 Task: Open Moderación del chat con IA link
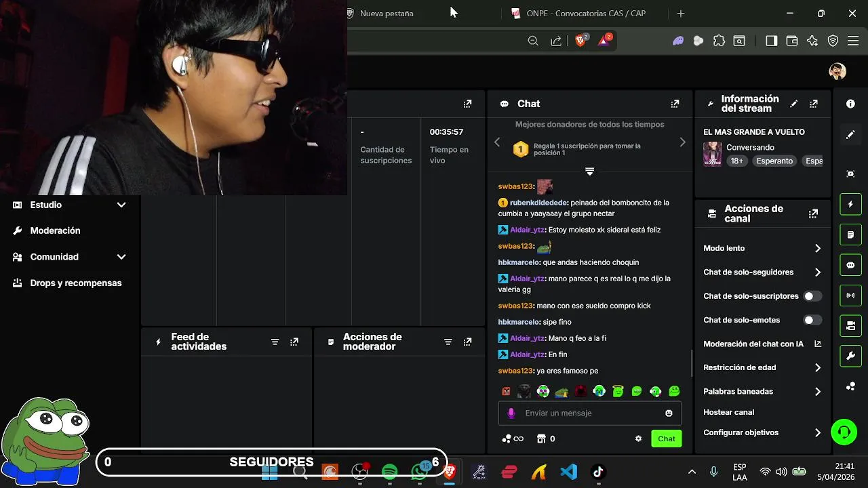[x=762, y=344]
